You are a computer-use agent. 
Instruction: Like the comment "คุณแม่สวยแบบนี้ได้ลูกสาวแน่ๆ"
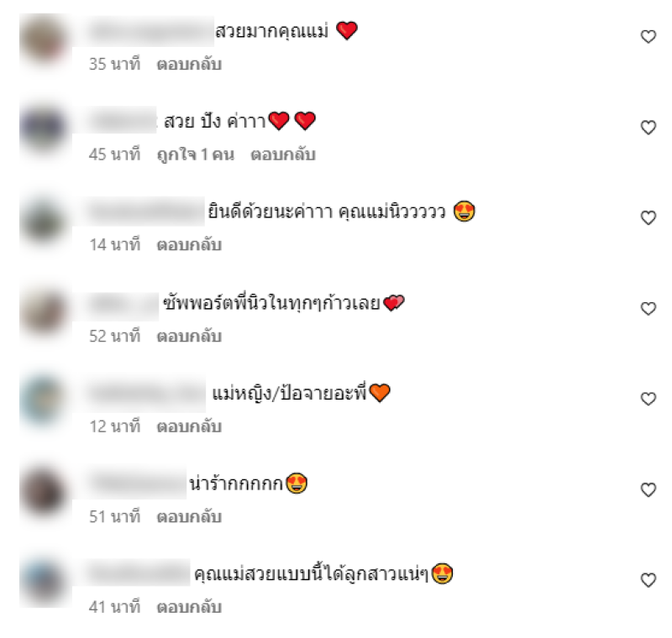point(648,580)
